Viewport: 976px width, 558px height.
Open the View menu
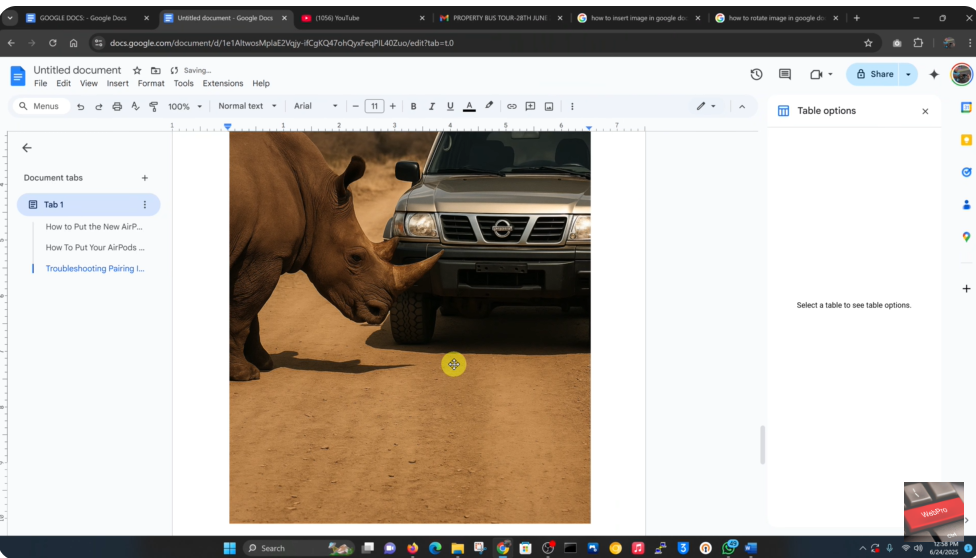pos(89,83)
